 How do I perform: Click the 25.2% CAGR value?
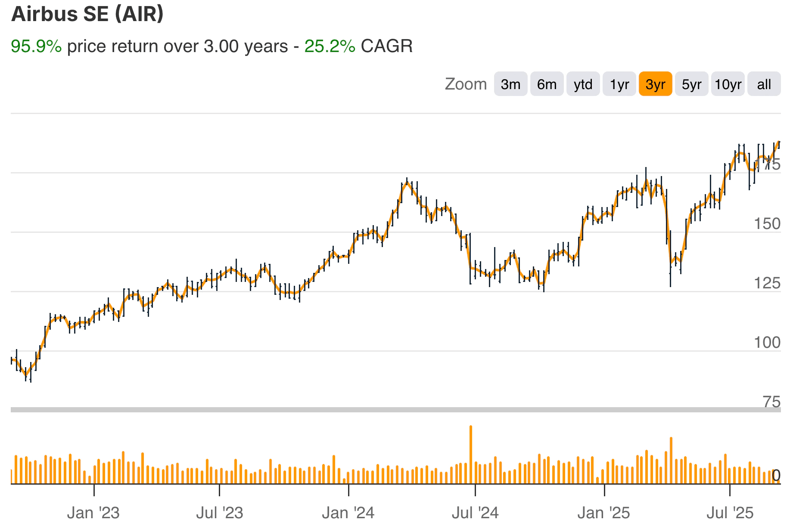click(x=330, y=46)
